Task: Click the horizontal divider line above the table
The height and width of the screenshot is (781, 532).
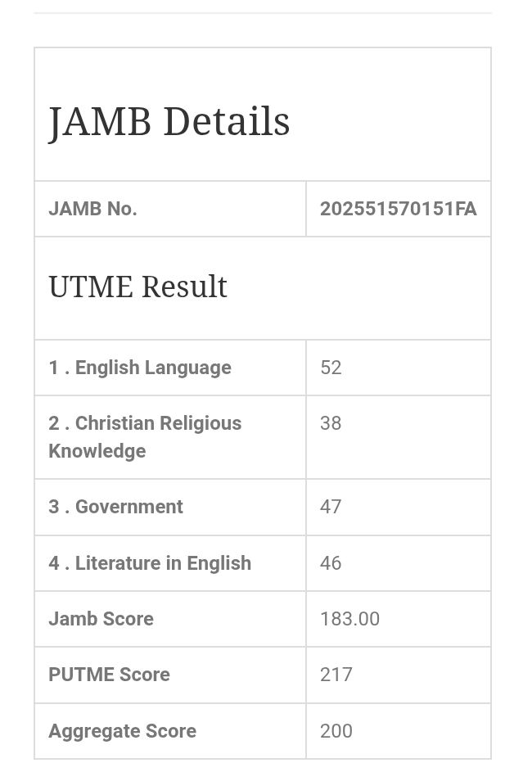Action: coord(263,13)
